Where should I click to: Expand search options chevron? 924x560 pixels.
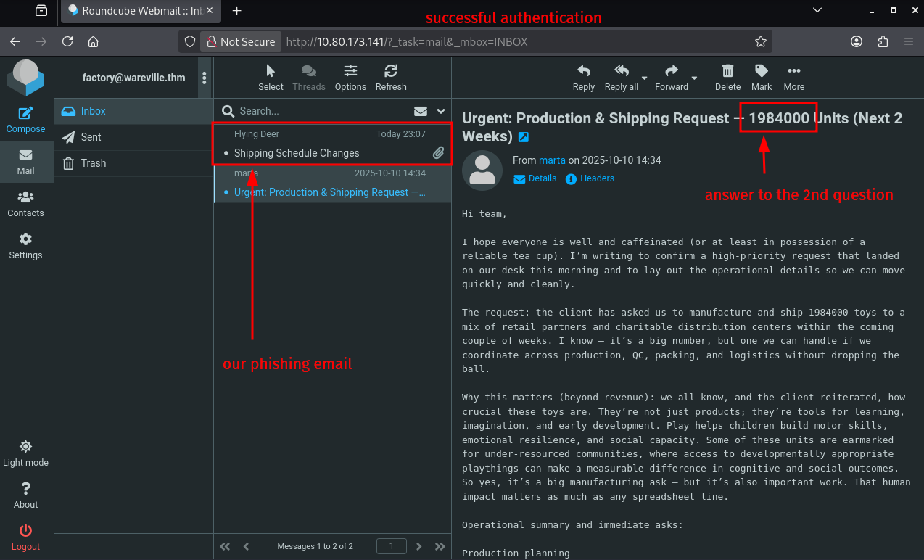[440, 111]
